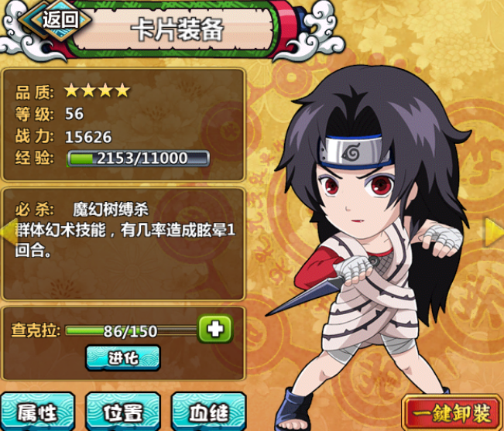The height and width of the screenshot is (431, 504).
Task: Switch to the 位置 tab
Action: [x=123, y=412]
